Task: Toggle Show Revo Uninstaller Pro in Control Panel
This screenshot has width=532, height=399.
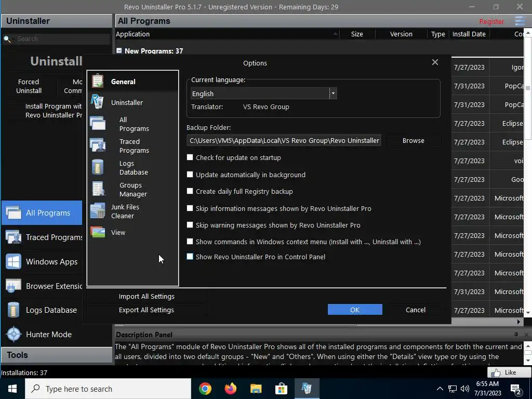Action: tap(190, 257)
